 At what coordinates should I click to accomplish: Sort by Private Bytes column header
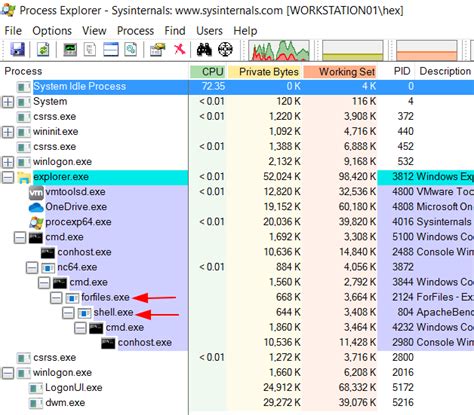point(265,71)
